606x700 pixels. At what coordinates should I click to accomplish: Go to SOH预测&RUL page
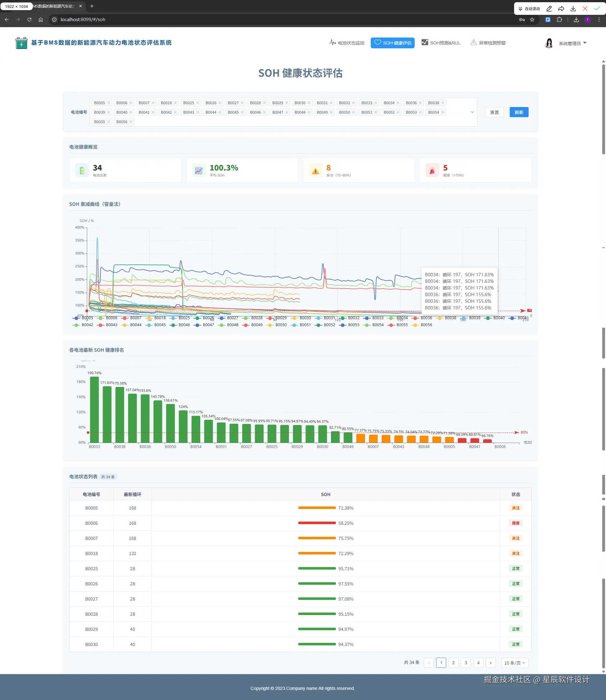click(441, 43)
